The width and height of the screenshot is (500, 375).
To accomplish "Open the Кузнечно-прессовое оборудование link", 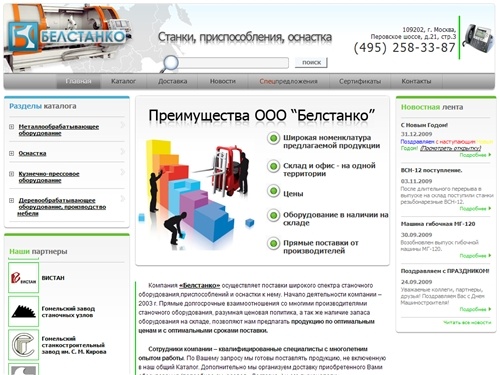I will [49, 177].
